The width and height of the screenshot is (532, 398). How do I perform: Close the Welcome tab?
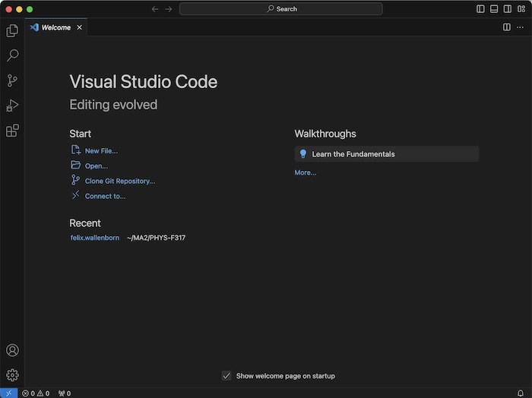79,27
